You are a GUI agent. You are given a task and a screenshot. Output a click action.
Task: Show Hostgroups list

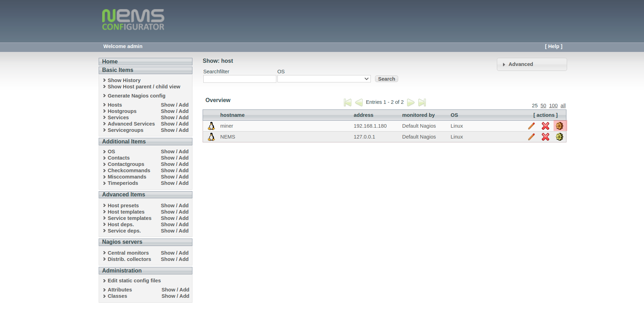tap(167, 111)
